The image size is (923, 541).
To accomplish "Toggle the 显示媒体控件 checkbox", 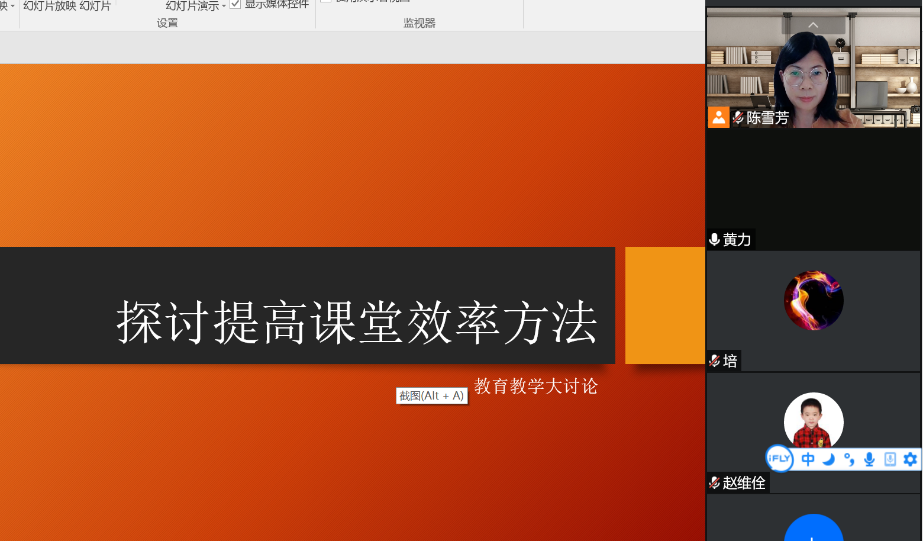I will (235, 4).
